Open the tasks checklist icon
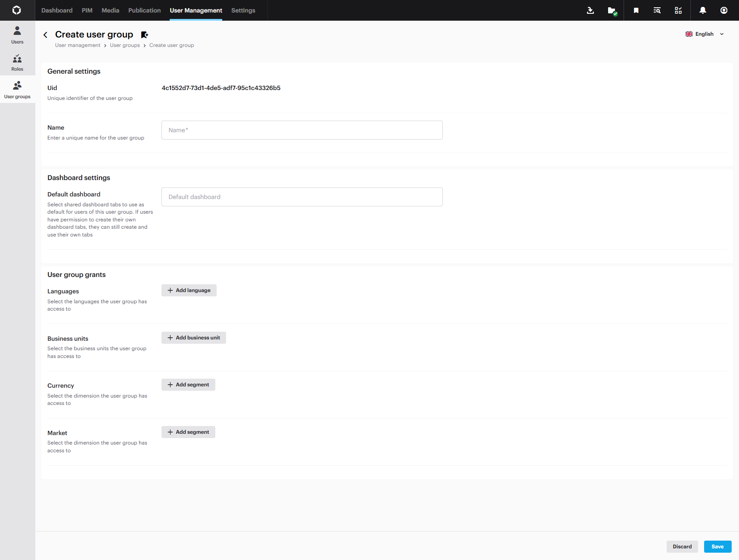The width and height of the screenshot is (739, 560). [x=678, y=10]
